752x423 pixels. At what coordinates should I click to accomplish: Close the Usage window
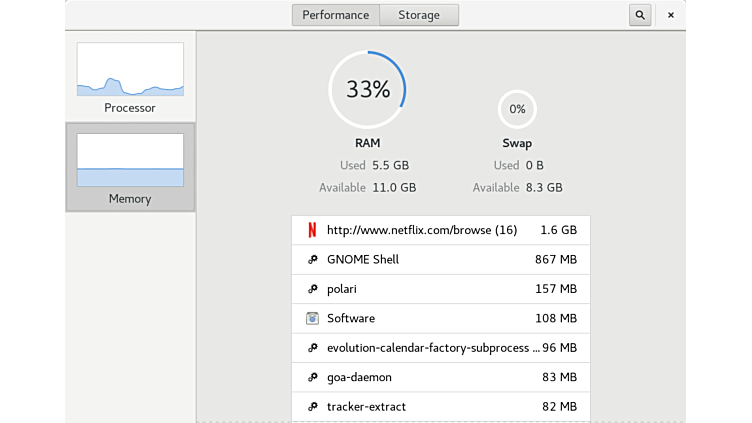[670, 15]
